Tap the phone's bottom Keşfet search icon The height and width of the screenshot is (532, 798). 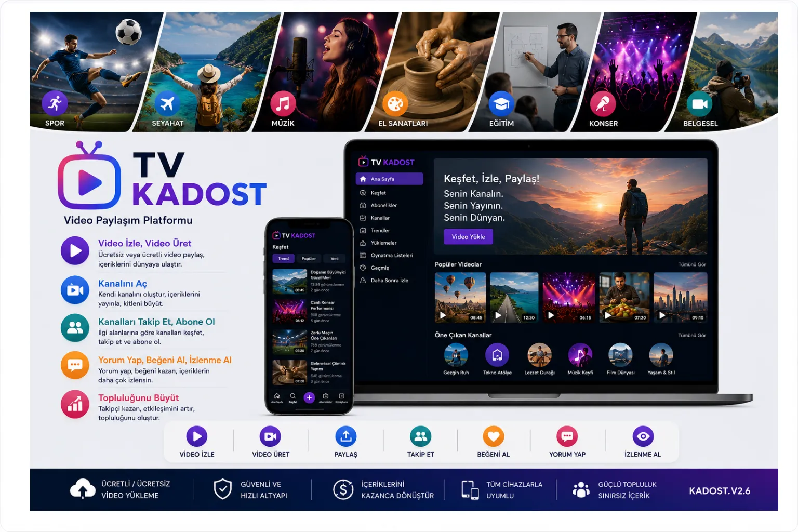tap(293, 397)
